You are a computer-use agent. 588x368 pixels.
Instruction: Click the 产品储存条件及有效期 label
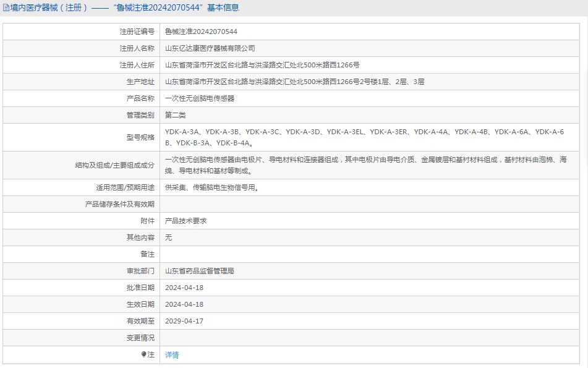coord(119,205)
